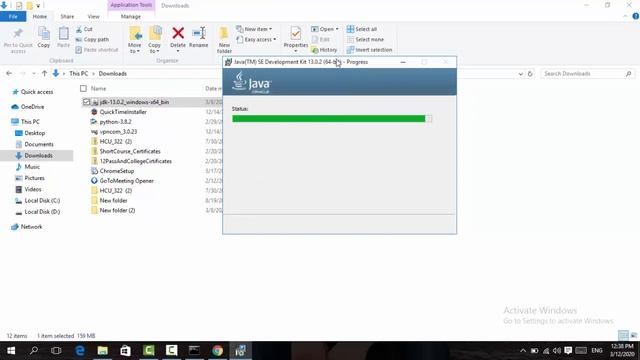
Task: Open the Copy to menu
Action: 155,40
